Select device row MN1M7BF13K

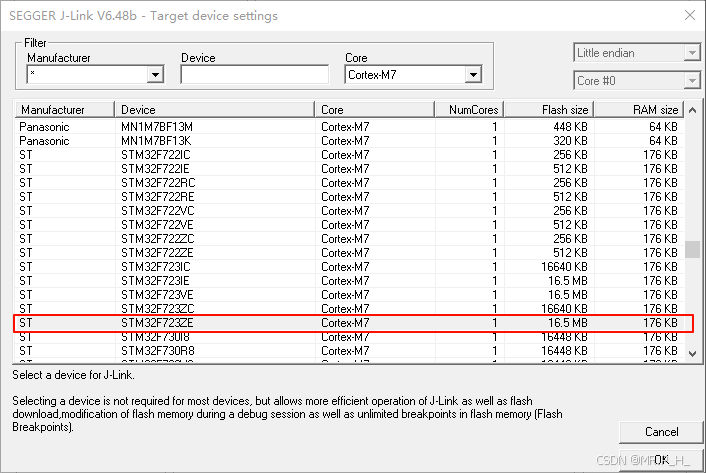[349, 141]
